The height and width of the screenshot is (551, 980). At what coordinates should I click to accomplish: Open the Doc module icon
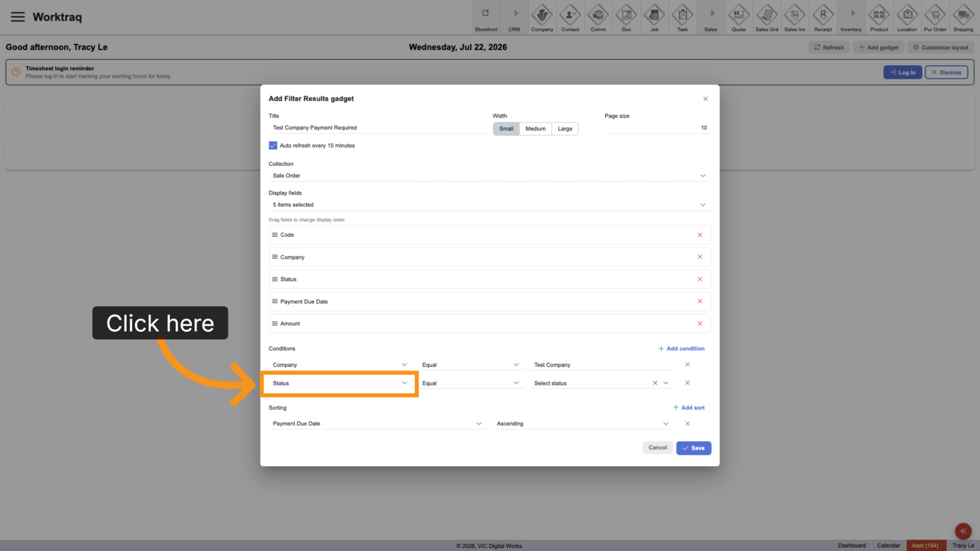coord(626,17)
